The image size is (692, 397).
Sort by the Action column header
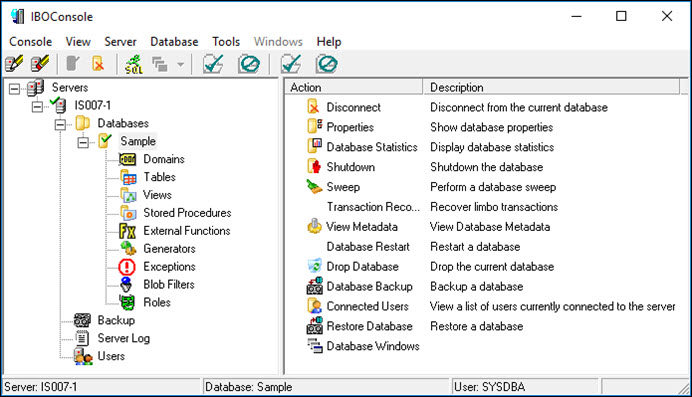[354, 87]
